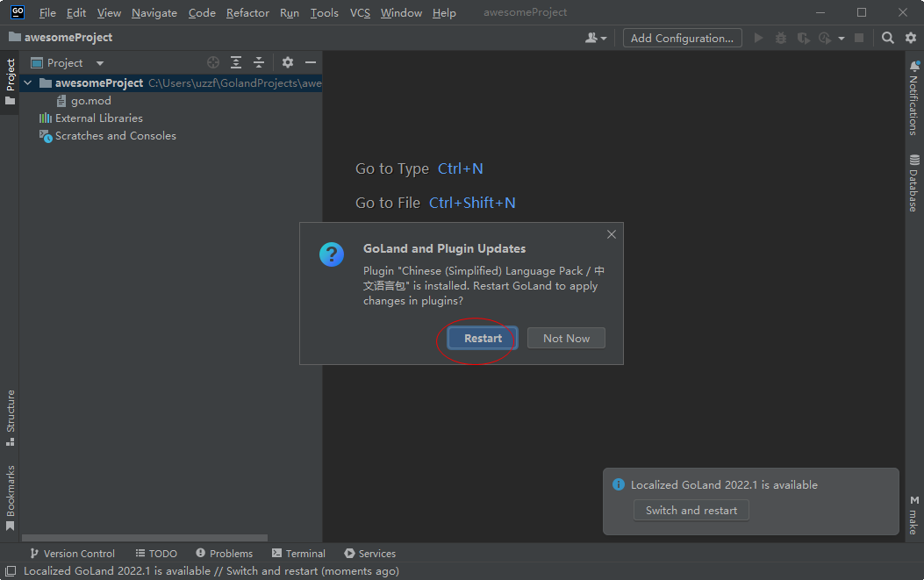The width and height of the screenshot is (924, 580).
Task: Click the Profiler run icon
Action: (825, 38)
